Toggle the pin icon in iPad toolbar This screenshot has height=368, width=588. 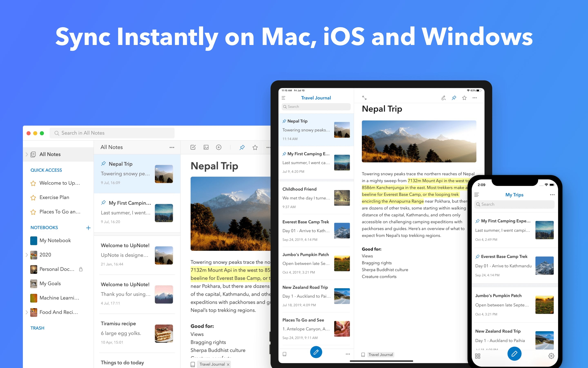tap(454, 98)
